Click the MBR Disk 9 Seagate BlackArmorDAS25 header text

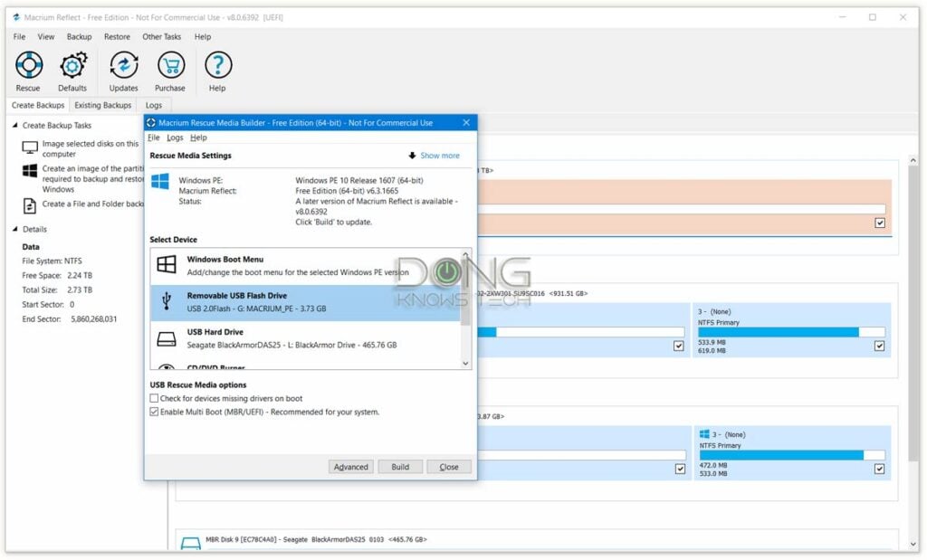coord(316,539)
